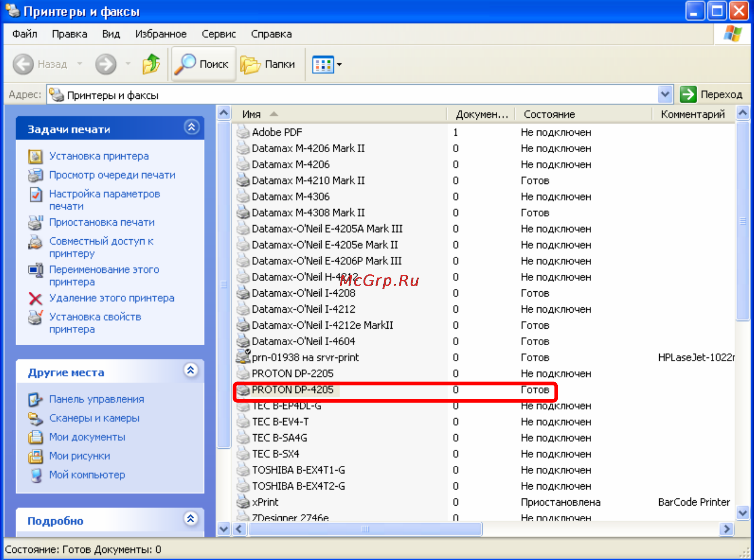Click the Мои рисунки folder icon
The image size is (754, 560).
point(35,456)
